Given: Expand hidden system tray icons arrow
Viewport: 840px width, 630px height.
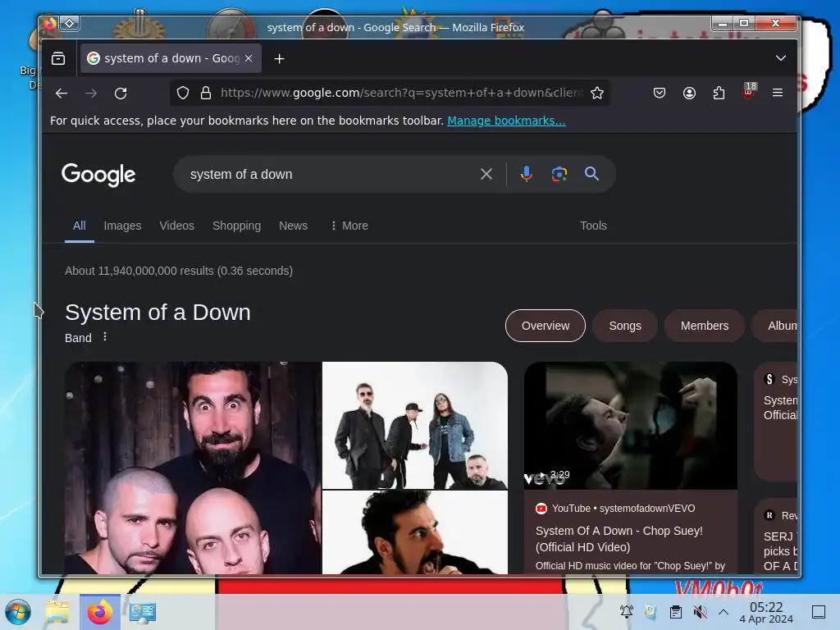Looking at the screenshot, I should (x=724, y=612).
